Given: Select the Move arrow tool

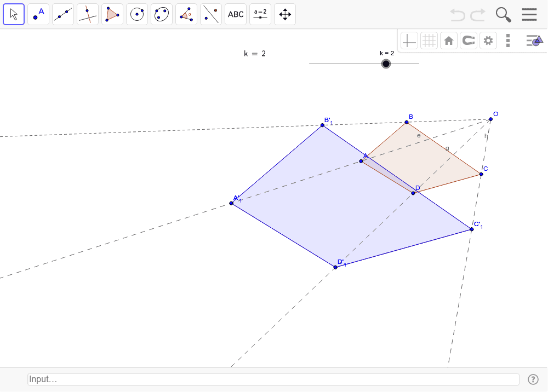Looking at the screenshot, I should [14, 14].
